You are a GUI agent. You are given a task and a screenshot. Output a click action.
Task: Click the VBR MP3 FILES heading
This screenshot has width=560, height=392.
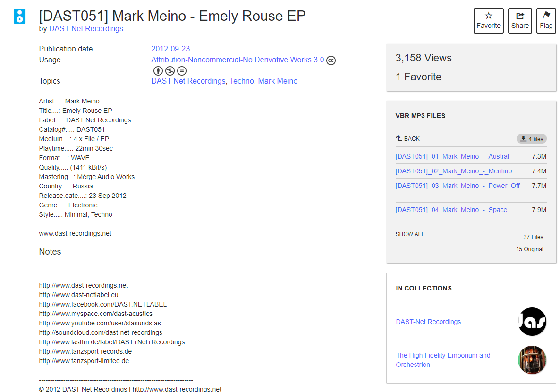[x=420, y=116]
